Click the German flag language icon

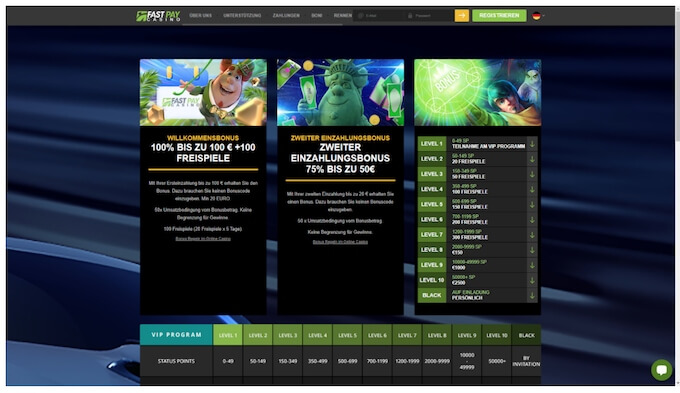pyautogui.click(x=536, y=16)
